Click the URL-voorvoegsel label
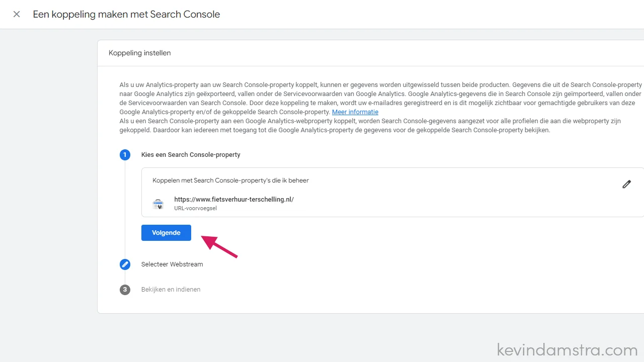 [x=196, y=208]
